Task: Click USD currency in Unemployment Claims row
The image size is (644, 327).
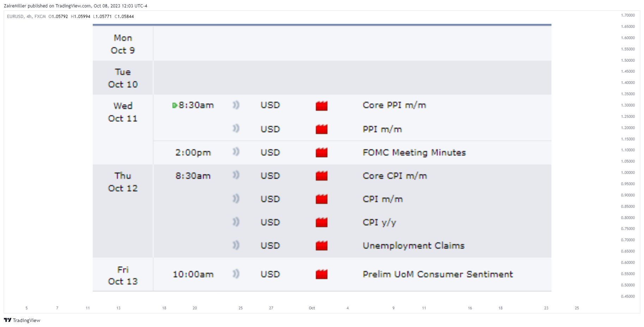Action: pos(270,246)
